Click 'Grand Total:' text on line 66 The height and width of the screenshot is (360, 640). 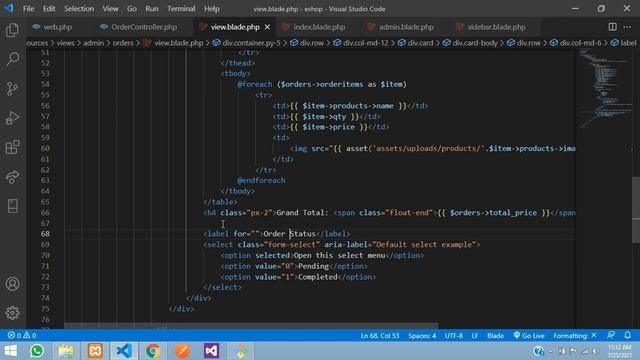pos(302,213)
